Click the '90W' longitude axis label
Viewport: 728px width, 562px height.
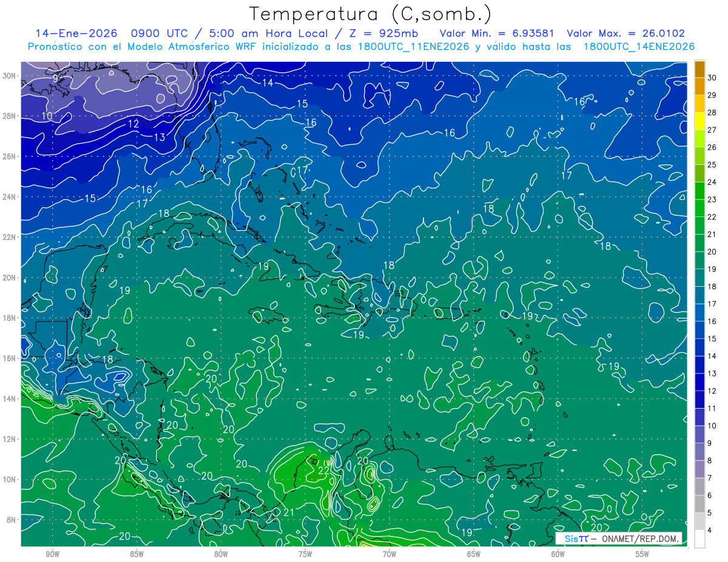click(52, 554)
